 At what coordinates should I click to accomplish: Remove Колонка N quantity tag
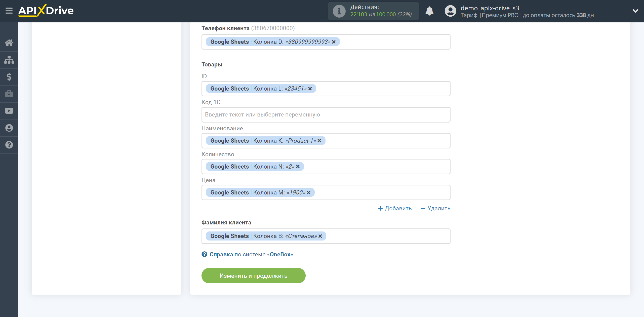(x=298, y=167)
